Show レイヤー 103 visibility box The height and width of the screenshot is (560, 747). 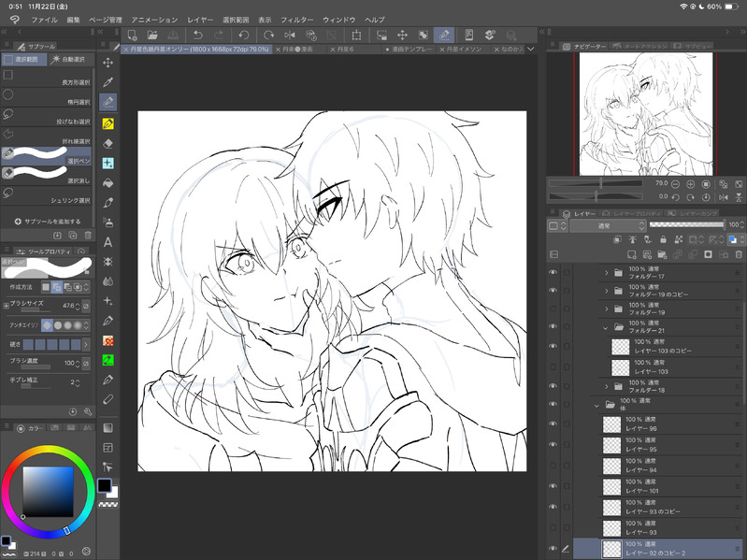(x=553, y=367)
